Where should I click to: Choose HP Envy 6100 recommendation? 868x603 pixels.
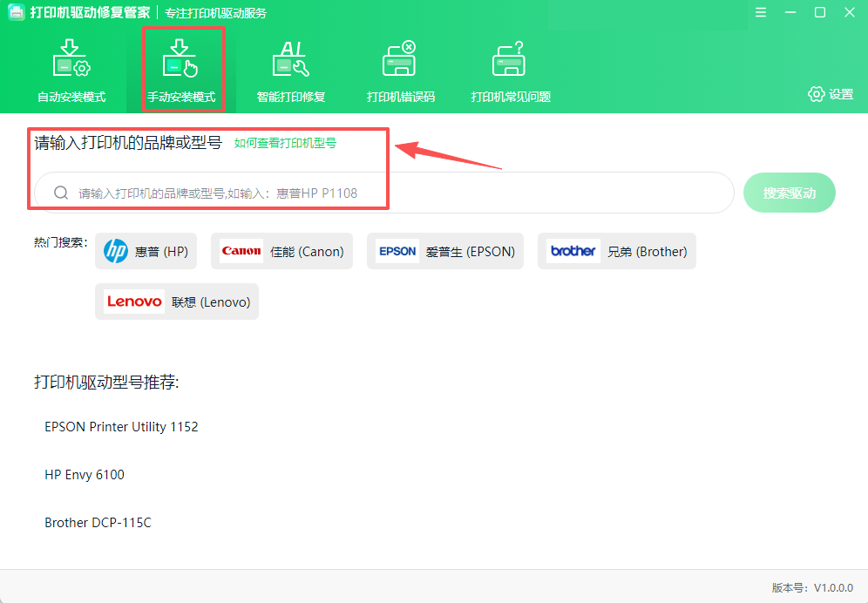pos(85,475)
